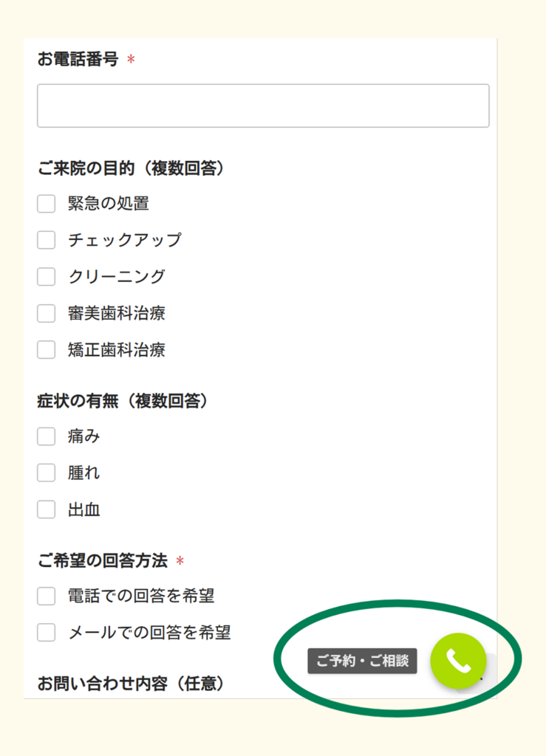Click the ご予約・ご相談 label
The height and width of the screenshot is (756, 546).
[362, 661]
